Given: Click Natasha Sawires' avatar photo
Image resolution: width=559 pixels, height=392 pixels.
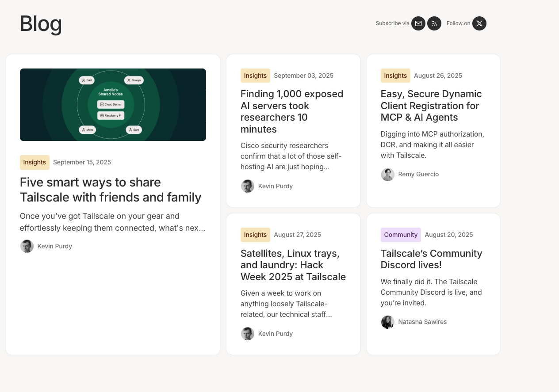Looking at the screenshot, I should (x=388, y=322).
